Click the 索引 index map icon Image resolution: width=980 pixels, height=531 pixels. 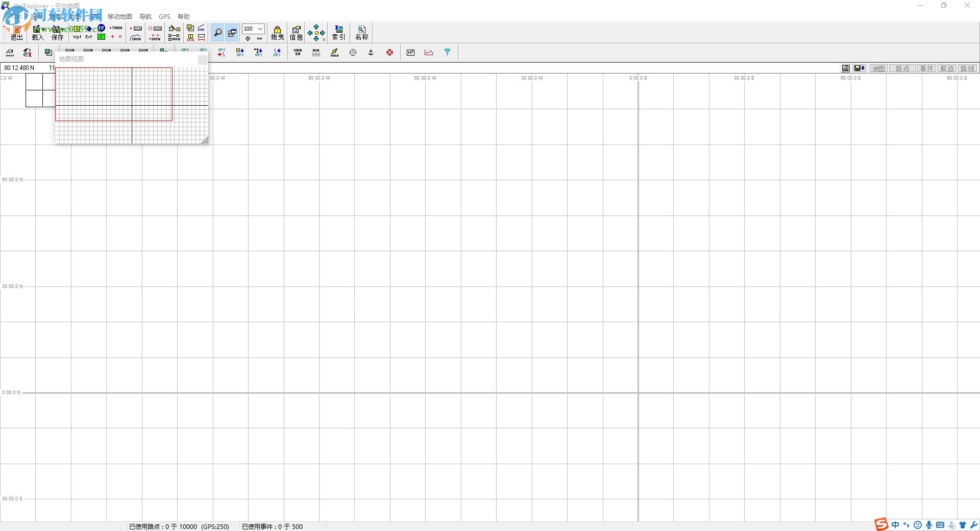tap(338, 33)
